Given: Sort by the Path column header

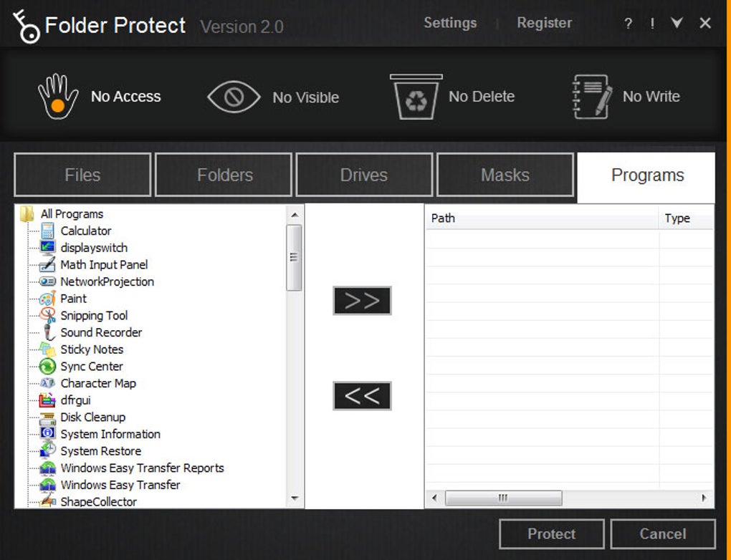Looking at the screenshot, I should [x=541, y=218].
